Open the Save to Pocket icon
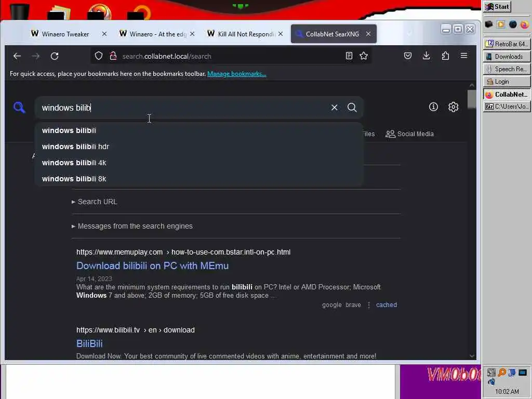This screenshot has width=532, height=399. (x=408, y=56)
